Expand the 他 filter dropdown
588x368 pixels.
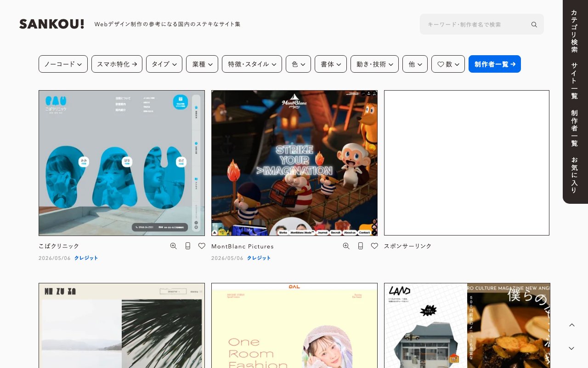(x=415, y=64)
